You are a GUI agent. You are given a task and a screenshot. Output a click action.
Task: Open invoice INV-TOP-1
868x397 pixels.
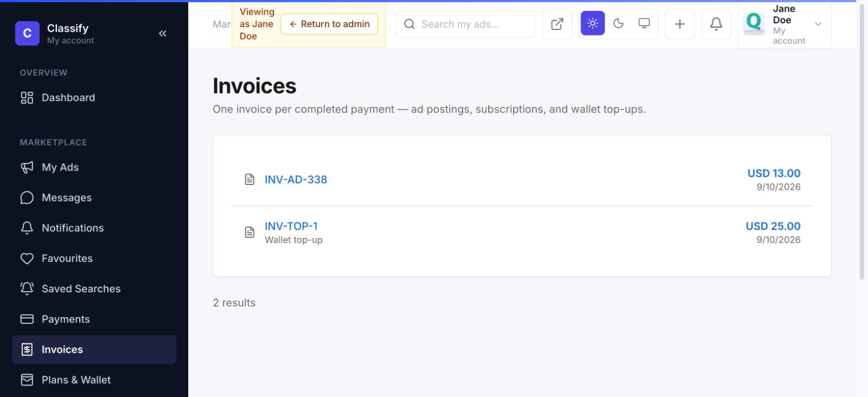(291, 226)
